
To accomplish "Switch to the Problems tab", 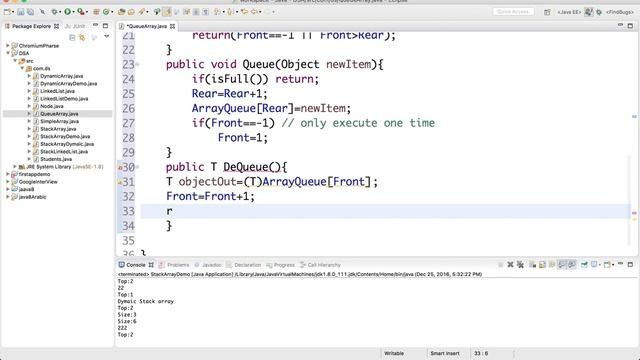I will (174, 265).
